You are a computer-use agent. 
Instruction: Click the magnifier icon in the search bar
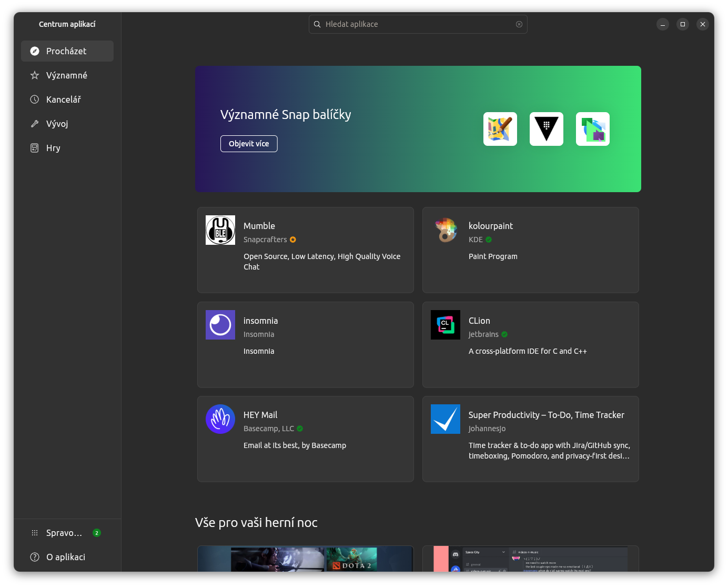(317, 24)
